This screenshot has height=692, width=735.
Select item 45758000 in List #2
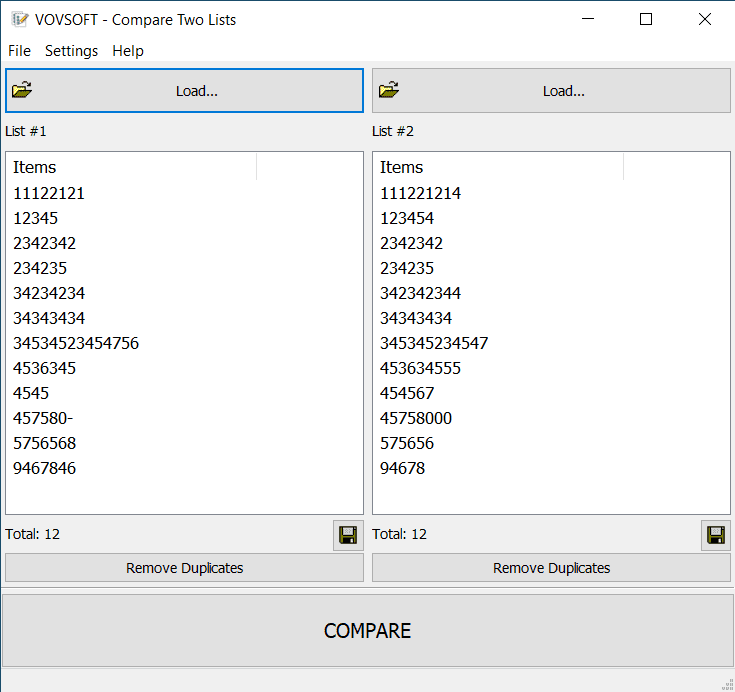(x=416, y=418)
